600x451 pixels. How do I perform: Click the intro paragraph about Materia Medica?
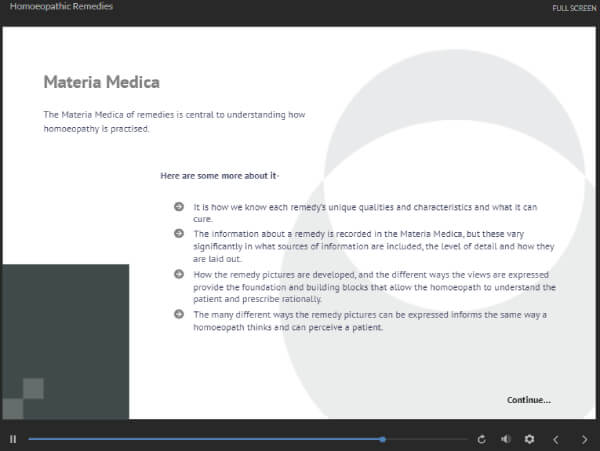pos(174,121)
